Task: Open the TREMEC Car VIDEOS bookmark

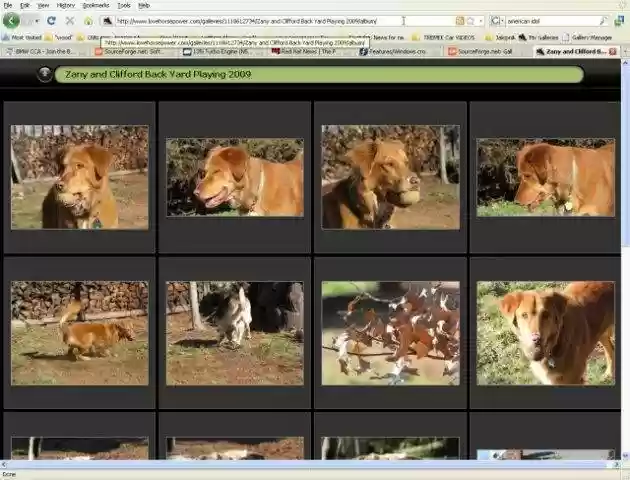Action: pyautogui.click(x=446, y=37)
